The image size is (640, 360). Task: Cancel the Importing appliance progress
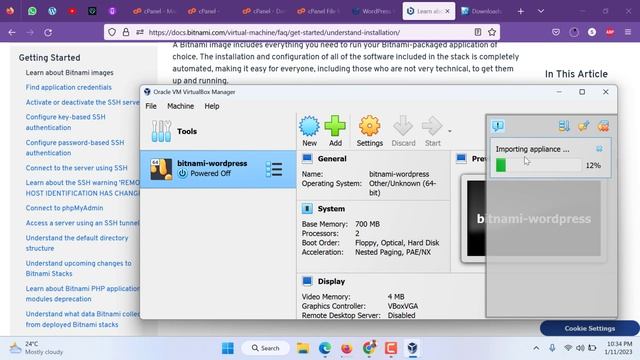coord(599,149)
